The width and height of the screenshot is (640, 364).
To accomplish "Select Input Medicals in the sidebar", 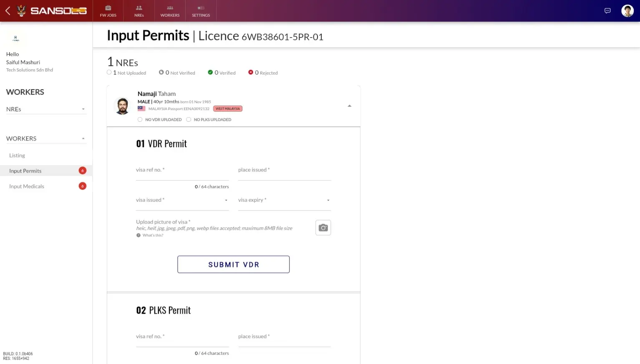I will [46, 186].
